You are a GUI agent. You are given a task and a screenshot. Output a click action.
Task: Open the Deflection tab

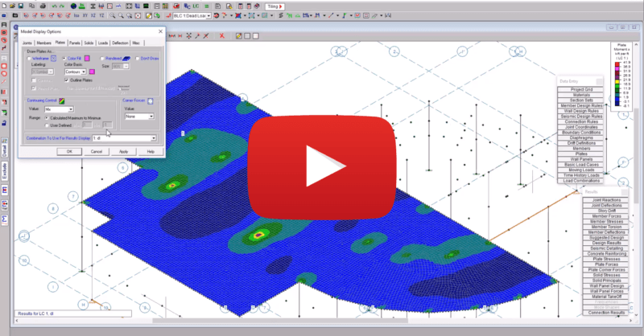click(x=120, y=42)
